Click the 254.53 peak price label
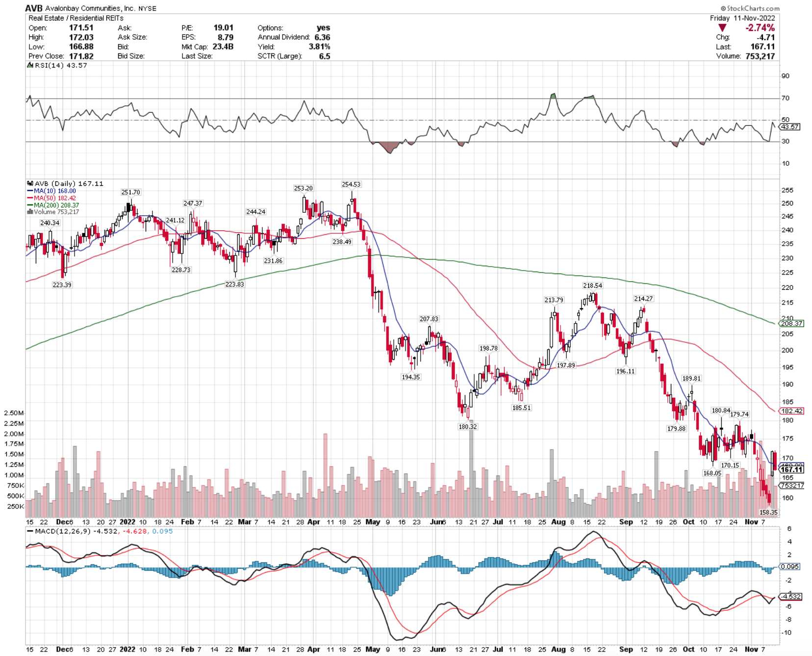 coord(351,184)
